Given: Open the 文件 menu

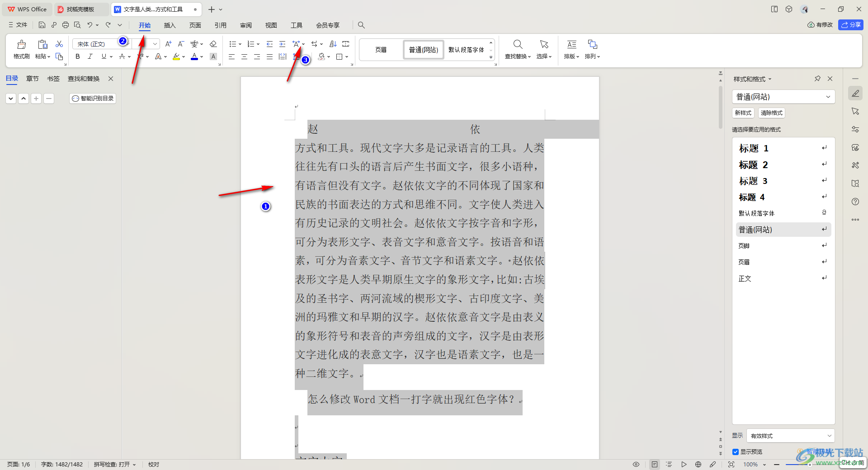Looking at the screenshot, I should point(18,25).
